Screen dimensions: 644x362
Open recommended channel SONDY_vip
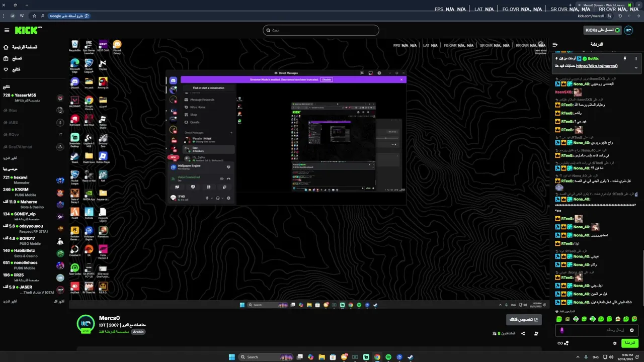(x=33, y=216)
